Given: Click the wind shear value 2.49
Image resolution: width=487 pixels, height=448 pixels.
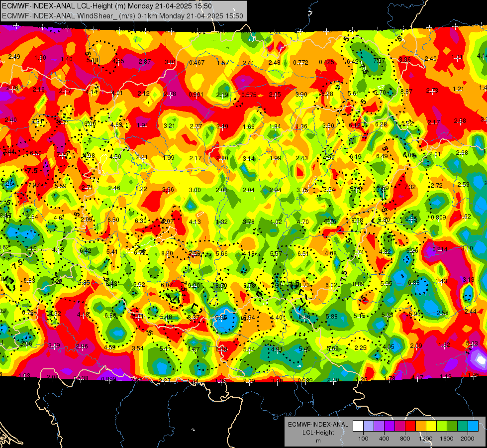Looking at the screenshot, I should pyautogui.click(x=14, y=57).
